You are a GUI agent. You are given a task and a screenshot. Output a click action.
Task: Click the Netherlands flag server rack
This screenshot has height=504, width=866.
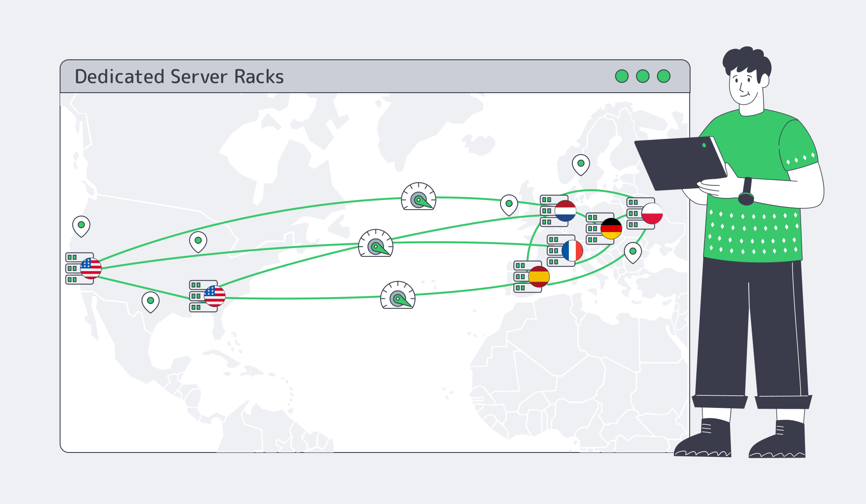point(558,211)
